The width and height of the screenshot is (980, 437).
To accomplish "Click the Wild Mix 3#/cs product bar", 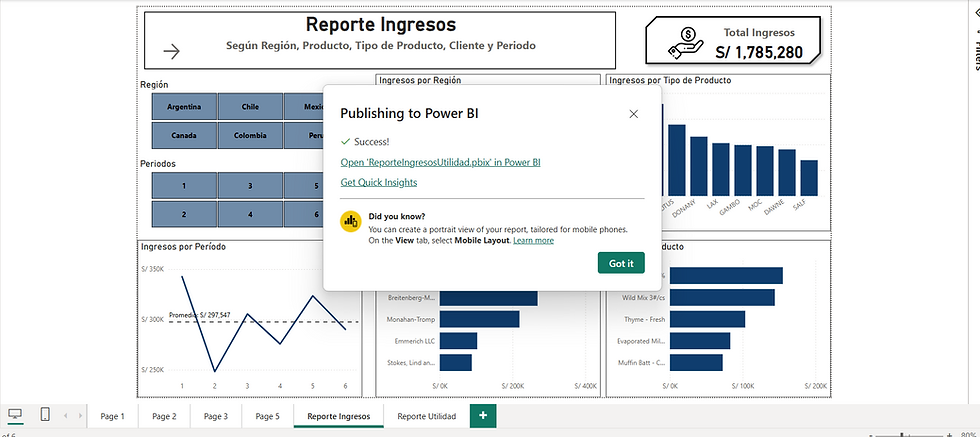I will point(722,297).
